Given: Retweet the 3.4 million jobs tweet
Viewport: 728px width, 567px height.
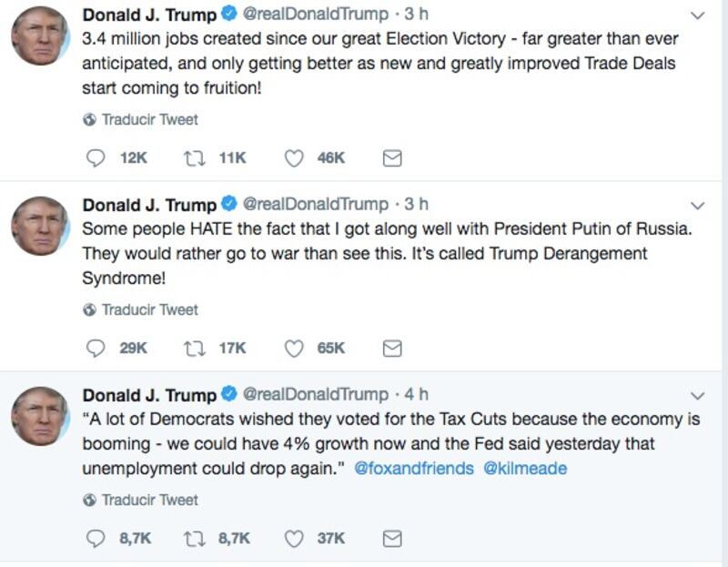Looking at the screenshot, I should (x=194, y=158).
